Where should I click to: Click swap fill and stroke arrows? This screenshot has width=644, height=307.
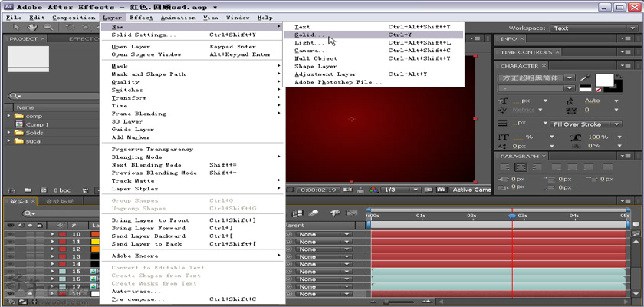(x=619, y=76)
